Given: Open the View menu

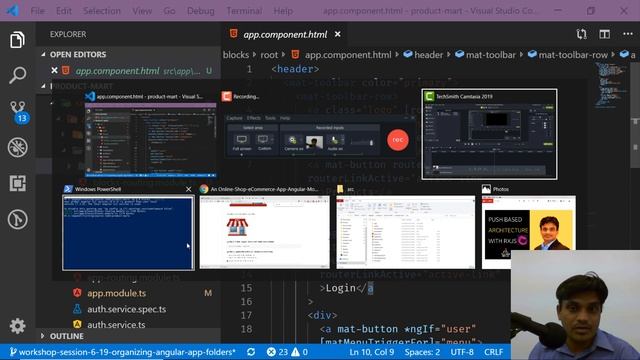Looking at the screenshot, I should (x=142, y=11).
